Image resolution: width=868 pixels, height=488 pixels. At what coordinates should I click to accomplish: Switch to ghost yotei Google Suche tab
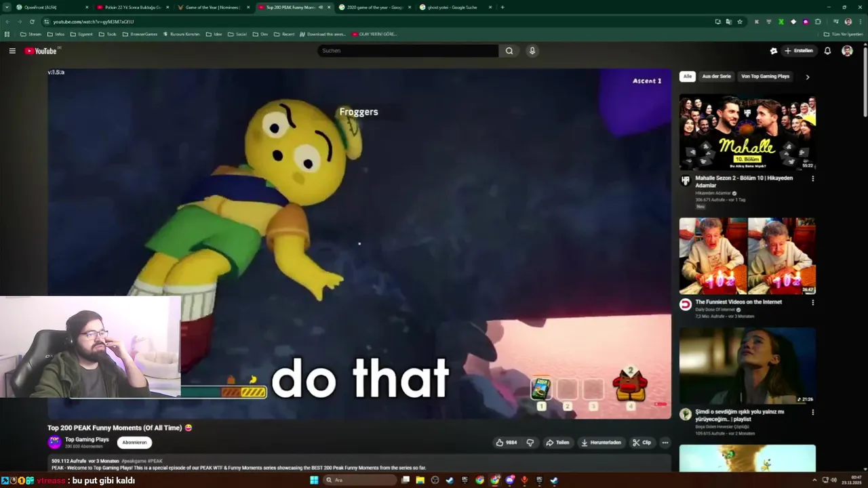[x=455, y=7]
